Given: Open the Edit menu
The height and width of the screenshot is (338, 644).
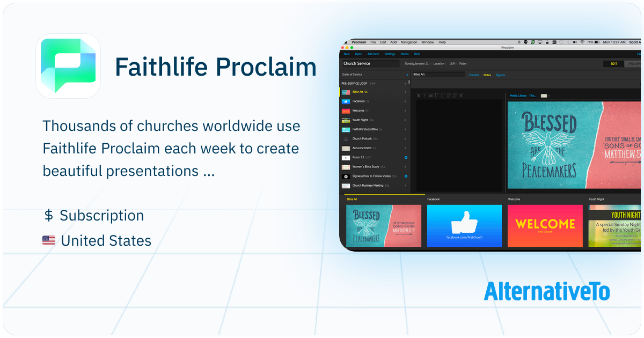Looking at the screenshot, I should (383, 42).
